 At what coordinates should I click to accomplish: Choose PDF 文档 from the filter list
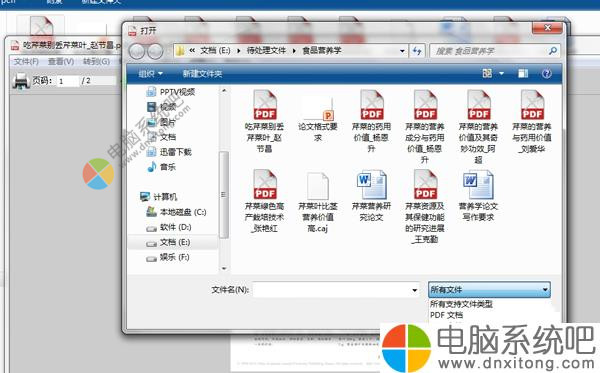tap(446, 315)
